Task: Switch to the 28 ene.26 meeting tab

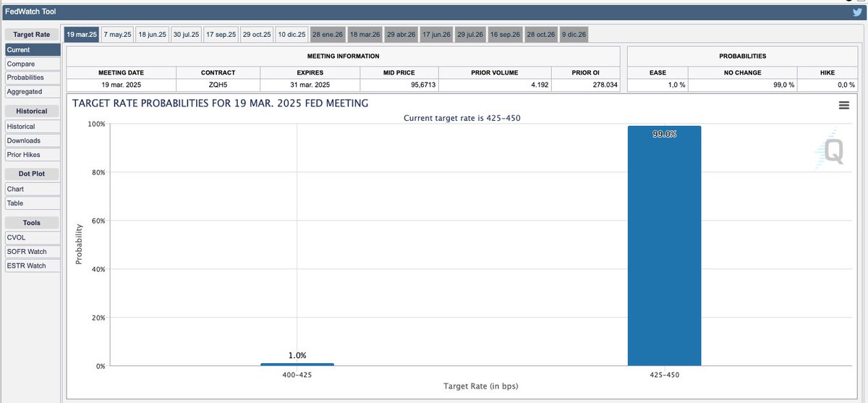Action: point(328,35)
